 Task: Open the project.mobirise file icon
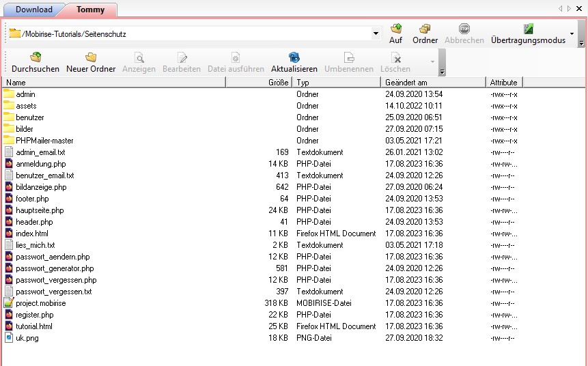(x=9, y=303)
